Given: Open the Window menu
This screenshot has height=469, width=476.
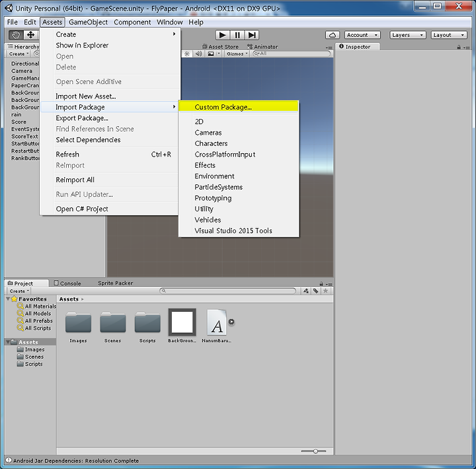Looking at the screenshot, I should click(170, 22).
